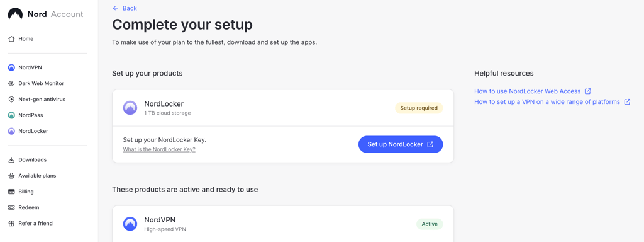
Task: Click the Downloads tray icon
Action: pos(11,160)
